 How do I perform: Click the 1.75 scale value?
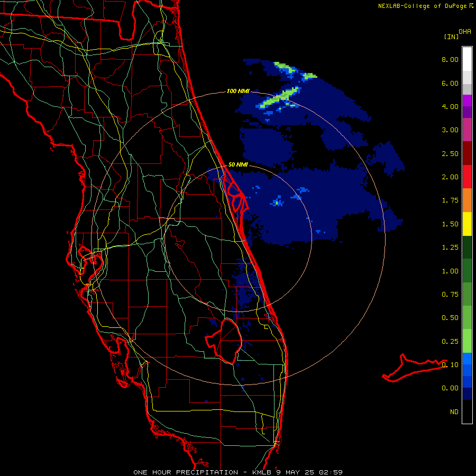pyautogui.click(x=450, y=200)
